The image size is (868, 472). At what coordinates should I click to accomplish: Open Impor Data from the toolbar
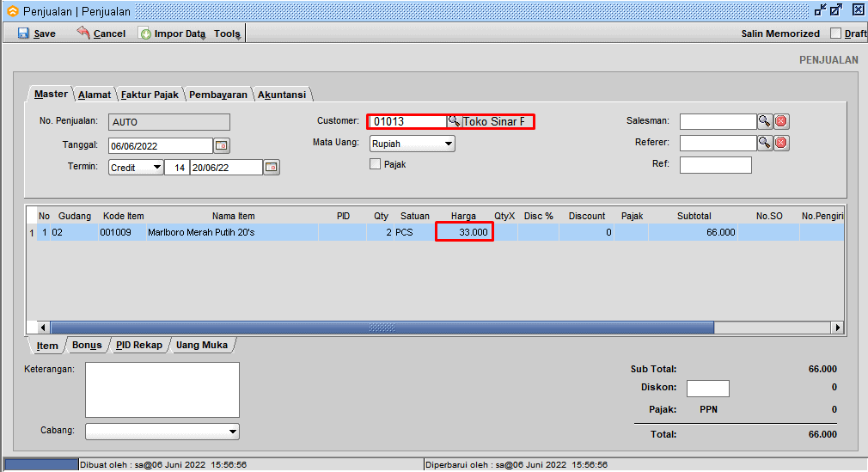(172, 34)
